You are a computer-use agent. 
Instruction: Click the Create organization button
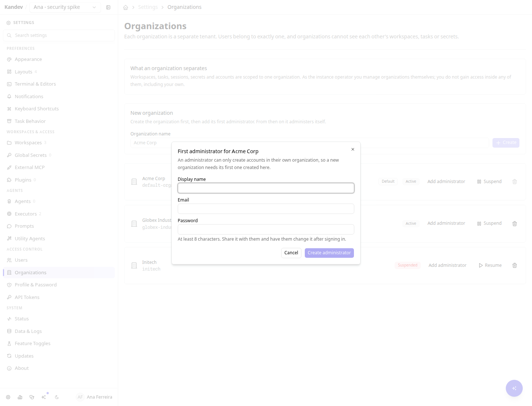506,143
